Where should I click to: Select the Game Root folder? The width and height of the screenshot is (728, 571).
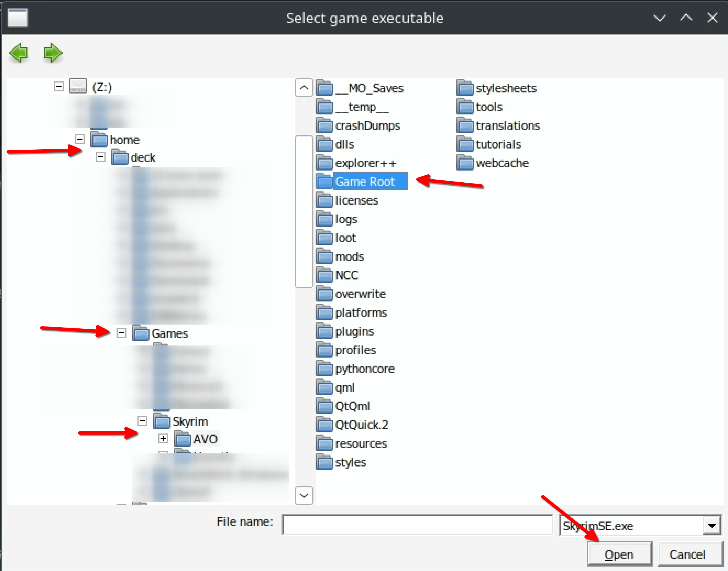tap(365, 182)
